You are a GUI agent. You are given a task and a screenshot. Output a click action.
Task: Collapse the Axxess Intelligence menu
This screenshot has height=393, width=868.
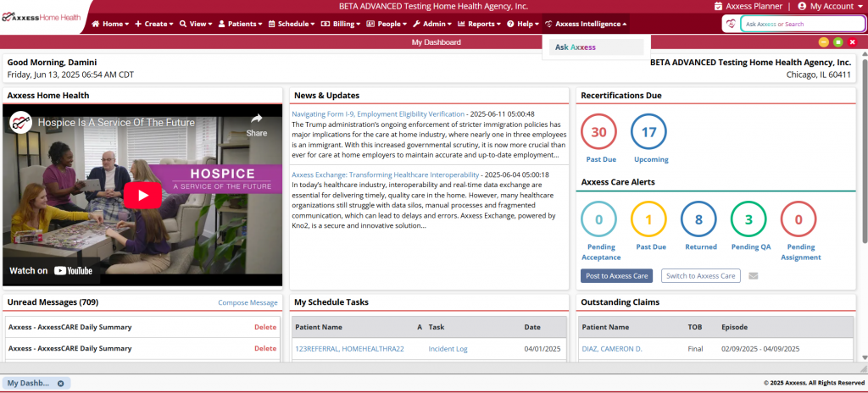tap(587, 24)
